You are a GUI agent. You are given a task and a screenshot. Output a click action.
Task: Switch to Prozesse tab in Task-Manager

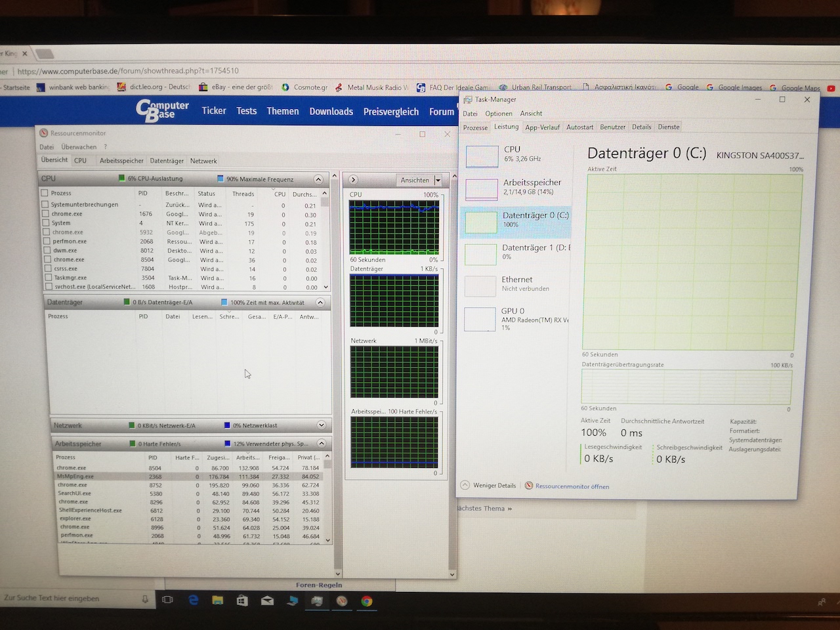pos(475,127)
